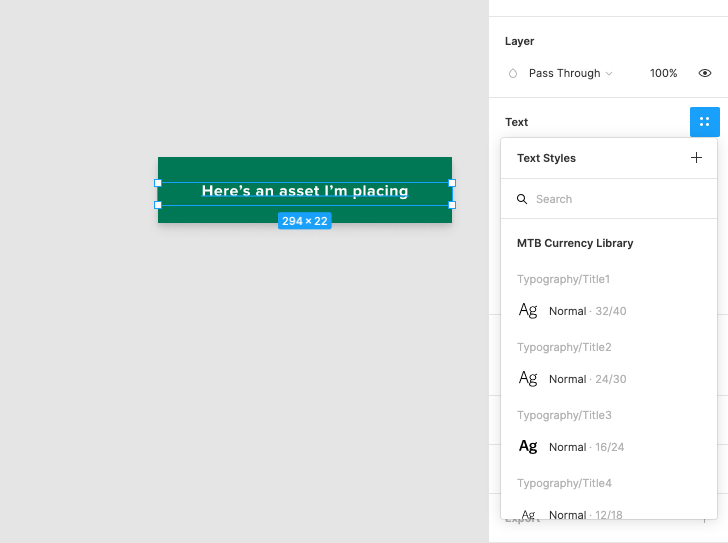The image size is (728, 543).
Task: Open the Pass Through blend mode dropdown
Action: click(x=570, y=74)
